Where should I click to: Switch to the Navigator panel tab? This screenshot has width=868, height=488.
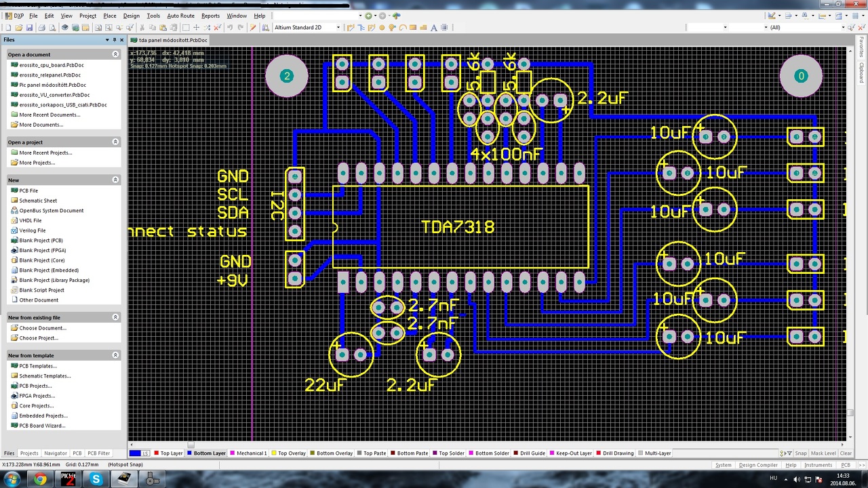[x=56, y=453]
